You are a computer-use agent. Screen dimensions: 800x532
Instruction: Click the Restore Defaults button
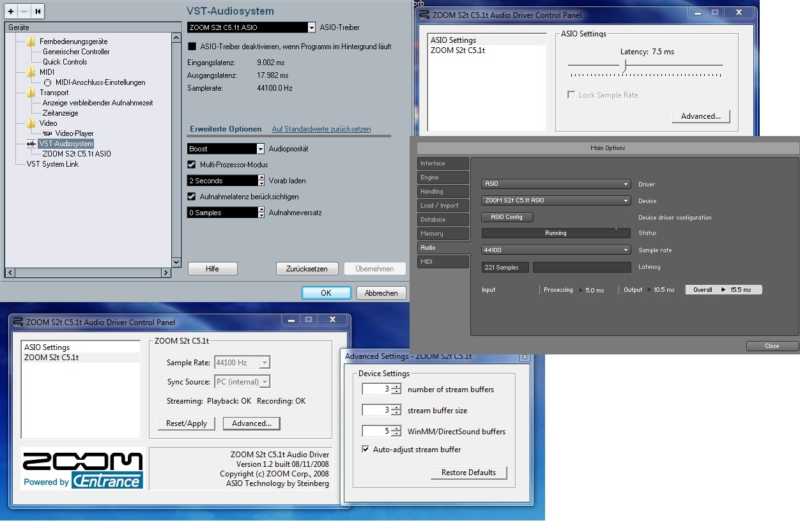click(x=469, y=473)
